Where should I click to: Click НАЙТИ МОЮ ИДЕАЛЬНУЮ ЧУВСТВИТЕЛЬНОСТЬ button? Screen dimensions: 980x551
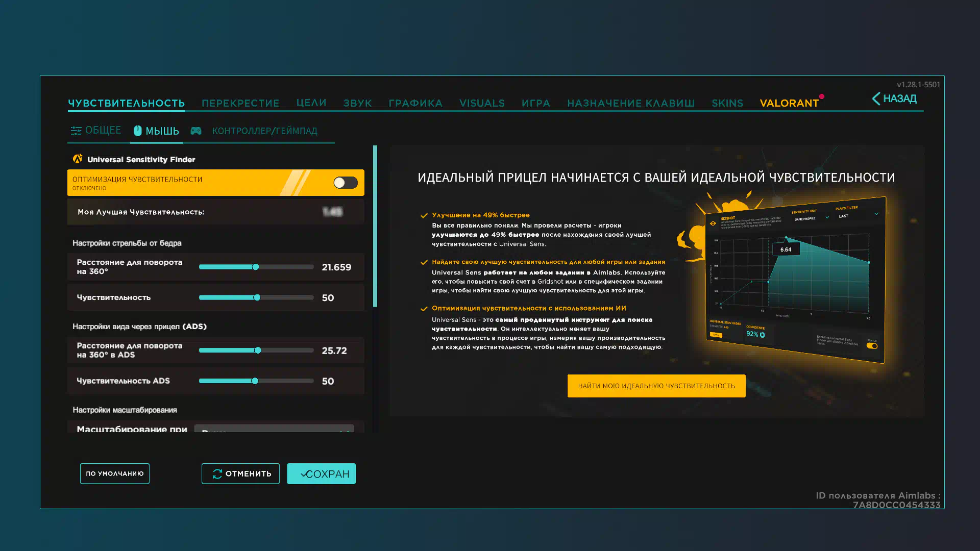click(656, 386)
